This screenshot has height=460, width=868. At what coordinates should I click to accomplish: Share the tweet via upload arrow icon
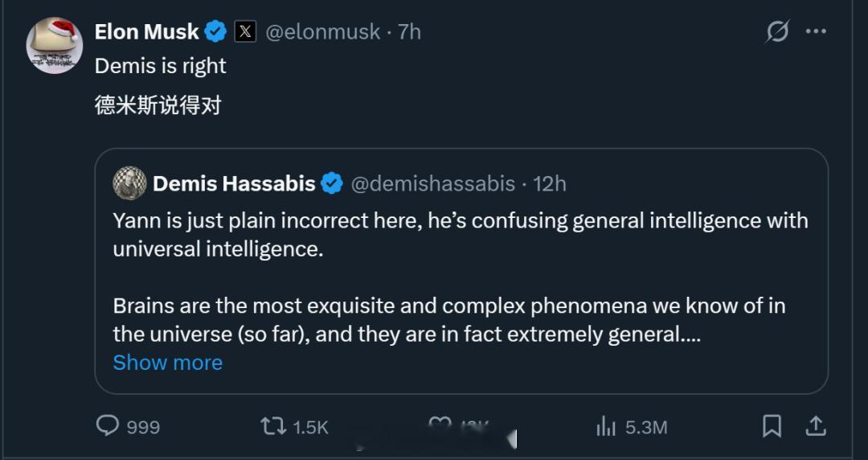pyautogui.click(x=815, y=425)
